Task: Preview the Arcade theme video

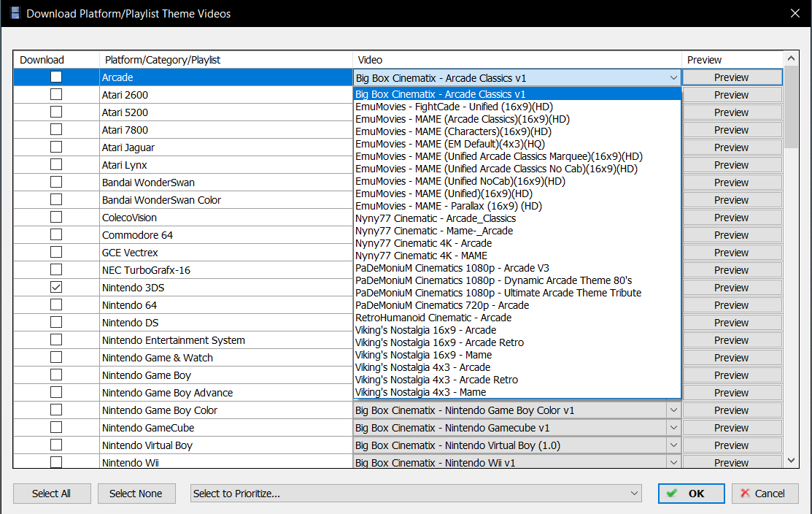Action: point(732,77)
